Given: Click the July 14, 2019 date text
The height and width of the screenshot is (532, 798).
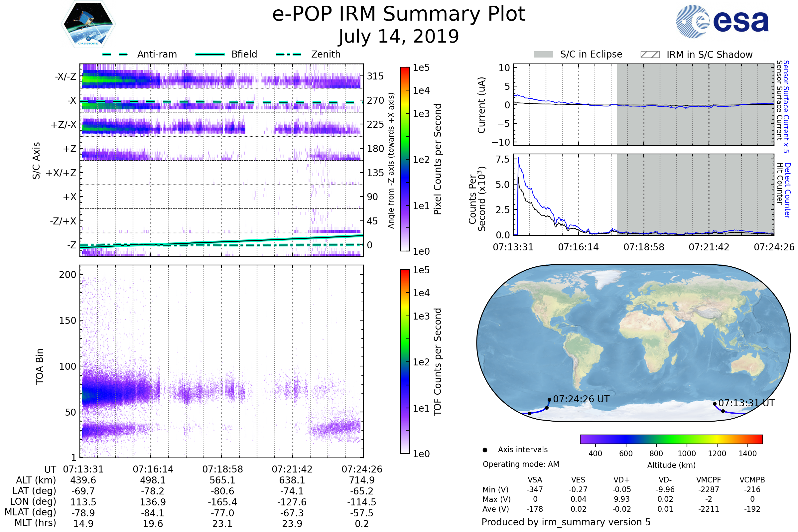Looking at the screenshot, I should [399, 37].
